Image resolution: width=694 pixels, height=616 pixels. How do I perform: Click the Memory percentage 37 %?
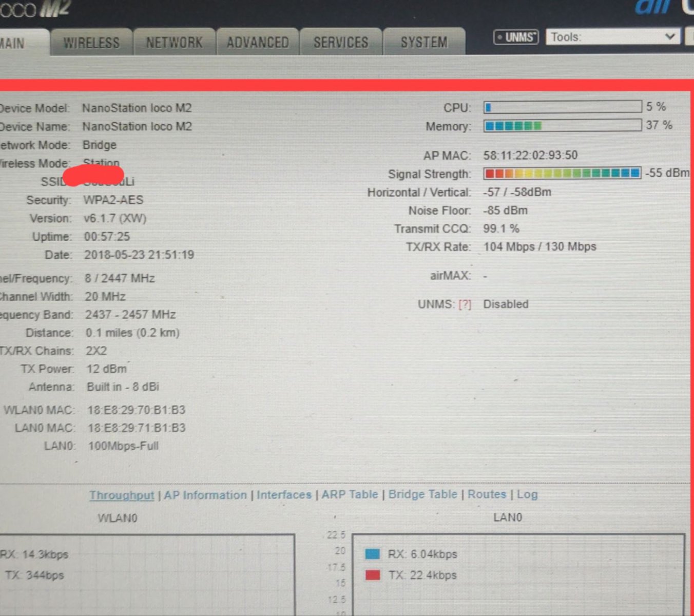pyautogui.click(x=659, y=125)
